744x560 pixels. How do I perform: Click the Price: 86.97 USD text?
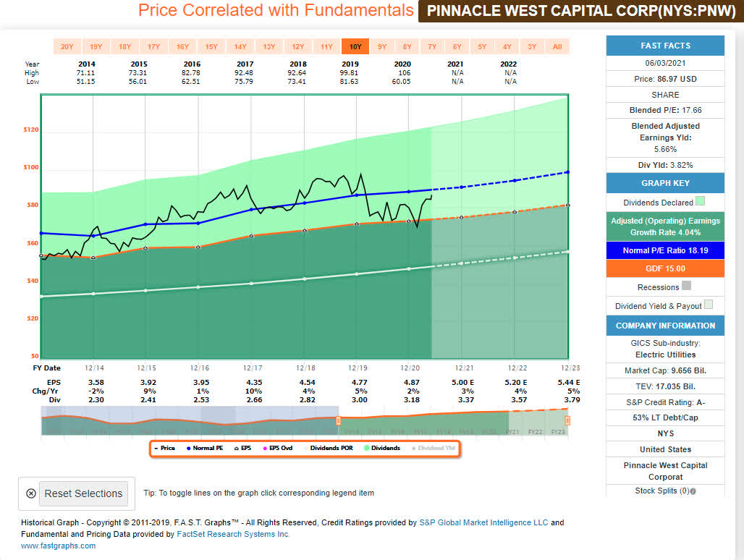(x=665, y=79)
